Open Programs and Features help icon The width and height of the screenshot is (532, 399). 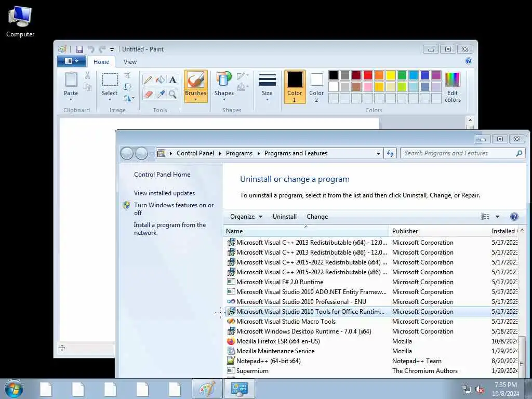pos(514,217)
